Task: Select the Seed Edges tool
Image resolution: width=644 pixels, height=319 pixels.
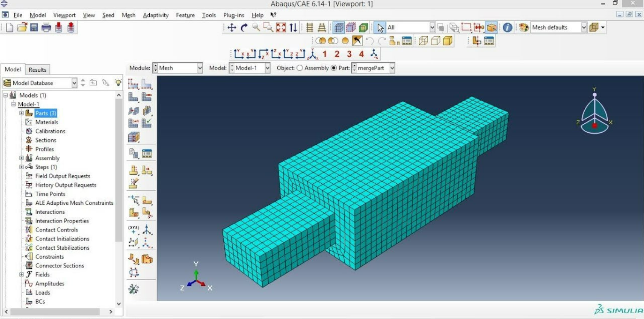Action: point(147,84)
